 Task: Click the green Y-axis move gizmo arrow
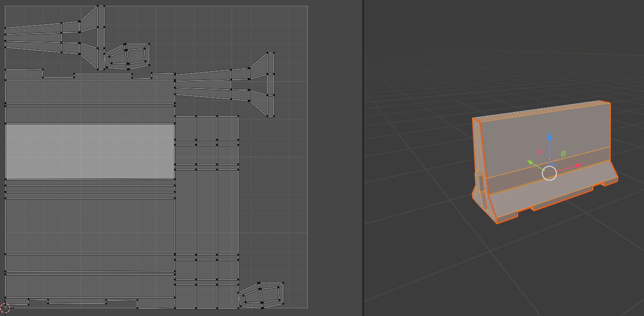click(531, 163)
